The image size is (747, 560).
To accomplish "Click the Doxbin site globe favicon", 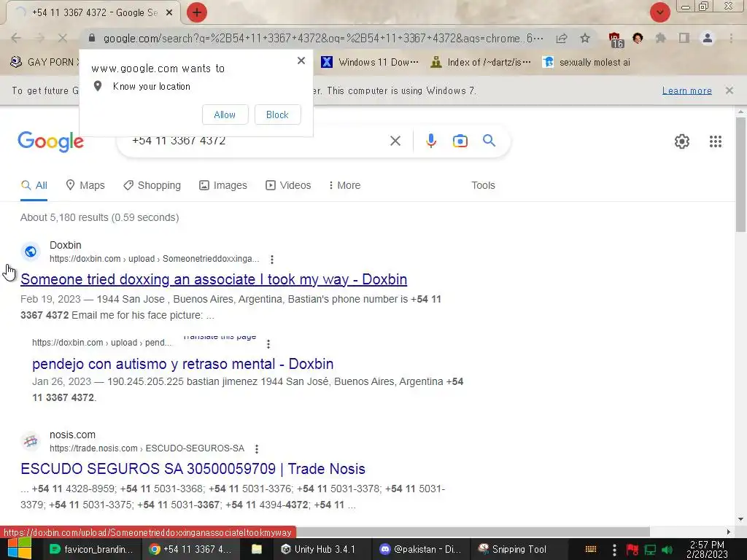I will [31, 252].
